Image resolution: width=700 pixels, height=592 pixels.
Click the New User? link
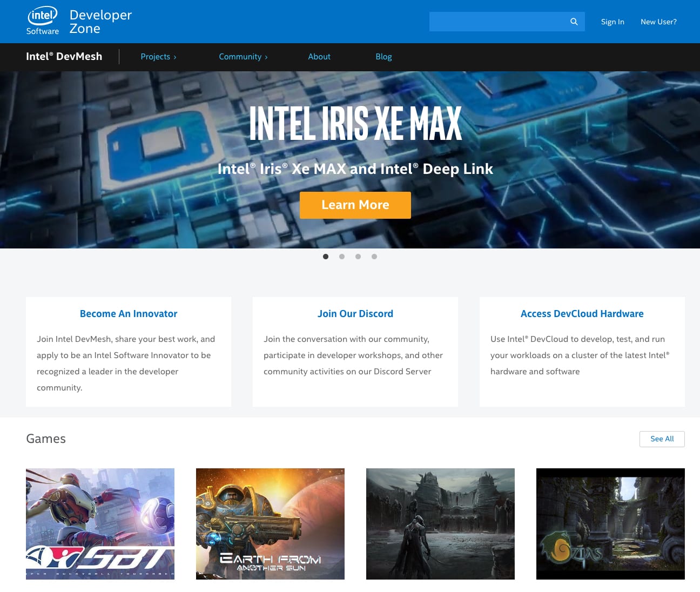(x=658, y=22)
